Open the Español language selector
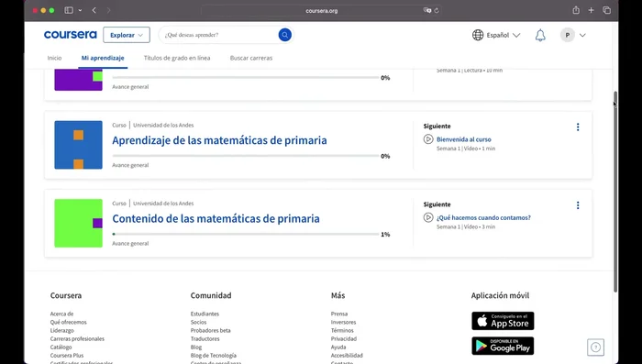The image size is (642, 364). click(496, 35)
